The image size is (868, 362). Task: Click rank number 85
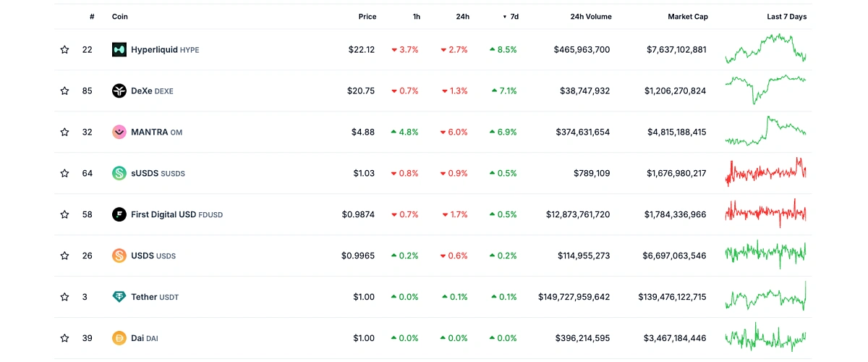pos(88,91)
